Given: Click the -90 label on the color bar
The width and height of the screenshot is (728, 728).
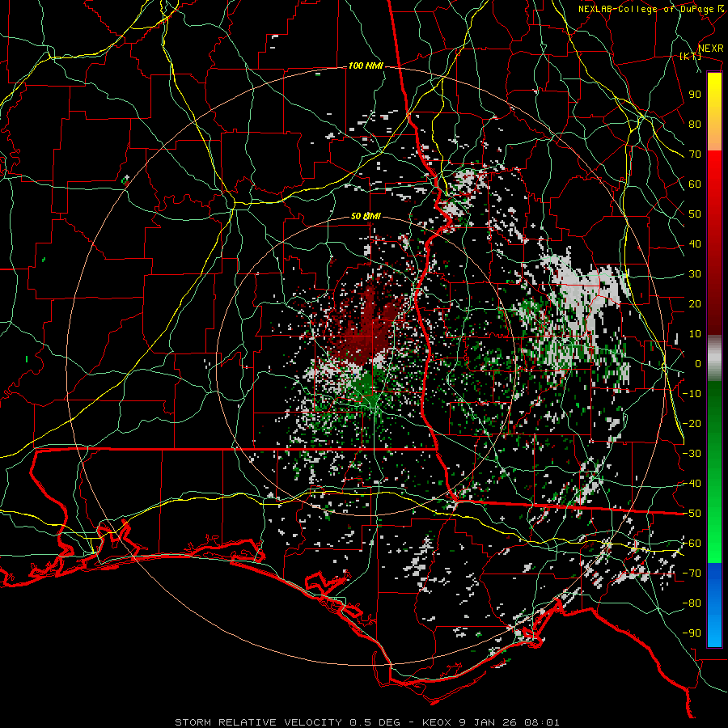Looking at the screenshot, I should click(692, 633).
